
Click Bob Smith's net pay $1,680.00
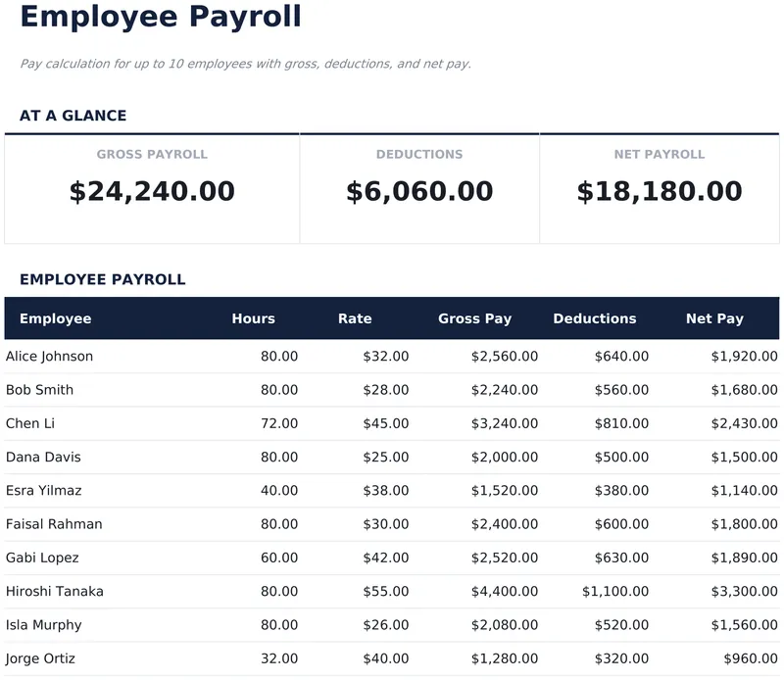click(x=745, y=390)
